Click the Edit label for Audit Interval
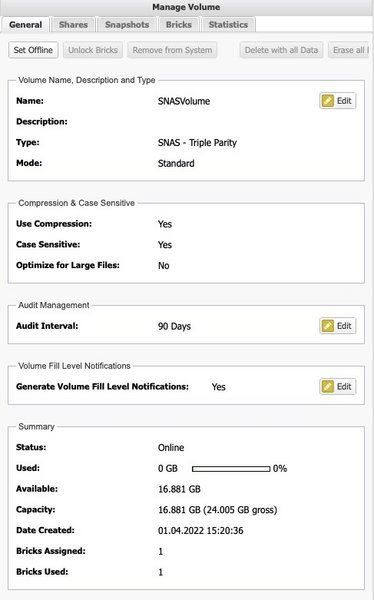 tap(344, 326)
